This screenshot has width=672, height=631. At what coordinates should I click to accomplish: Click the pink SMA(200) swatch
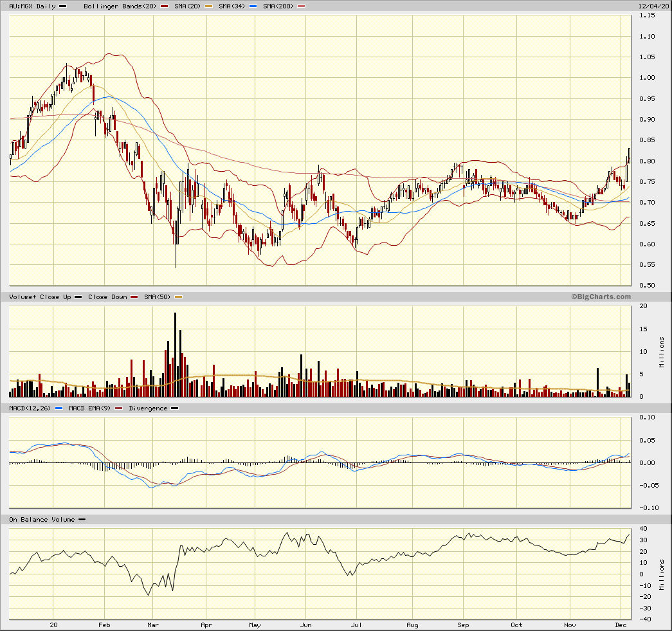[302, 6]
